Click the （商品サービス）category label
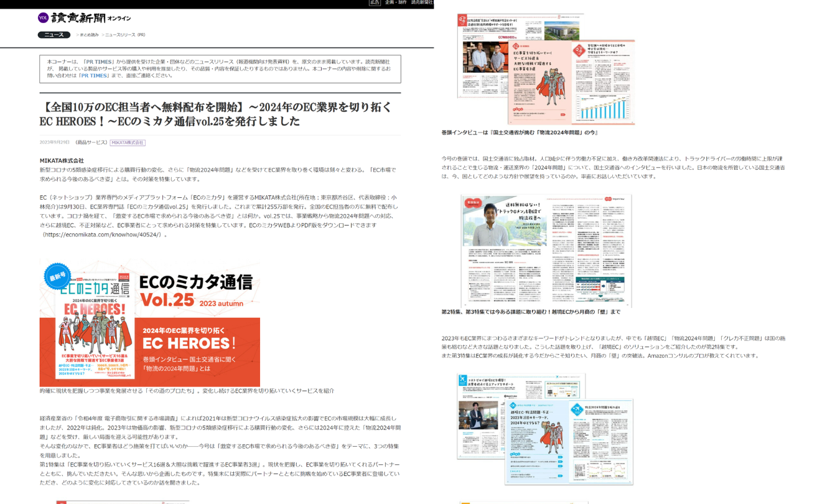This screenshot has height=504, width=840. pos(91,142)
